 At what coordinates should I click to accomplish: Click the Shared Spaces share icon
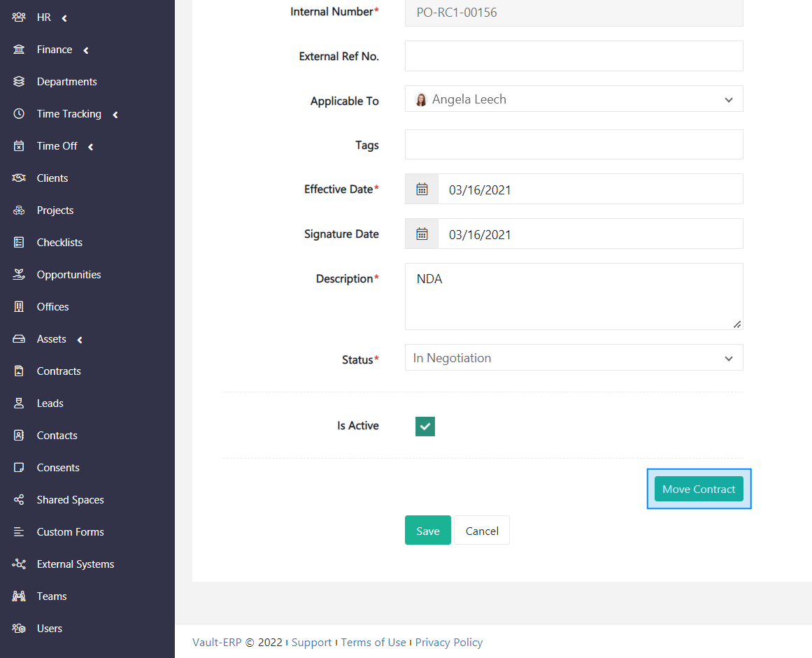coord(19,500)
